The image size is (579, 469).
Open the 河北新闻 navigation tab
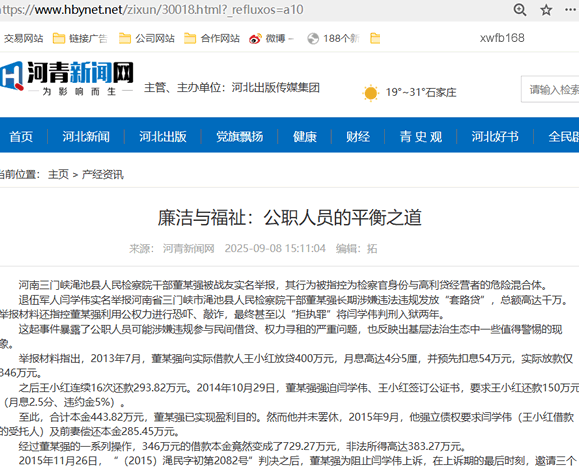pos(86,137)
